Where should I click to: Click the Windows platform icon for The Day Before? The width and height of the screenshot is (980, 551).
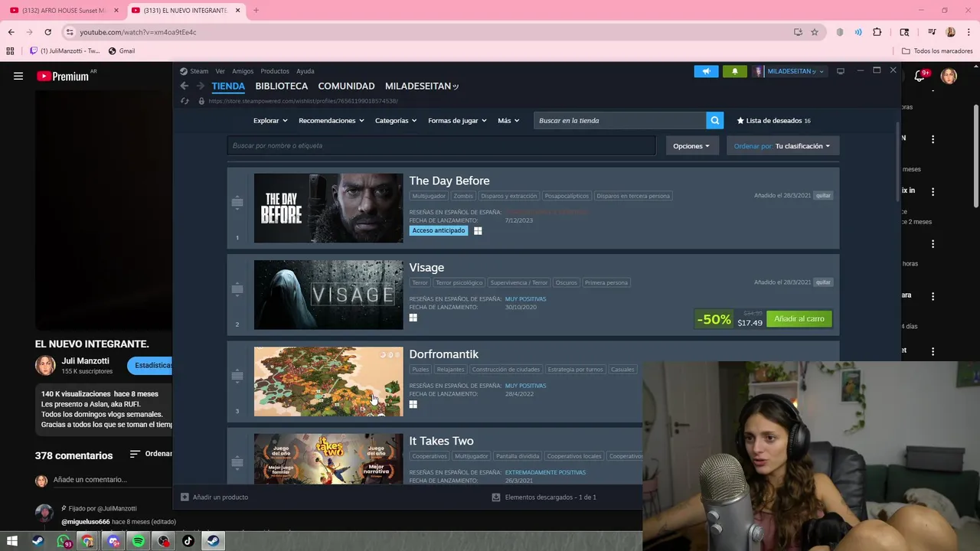[478, 230]
